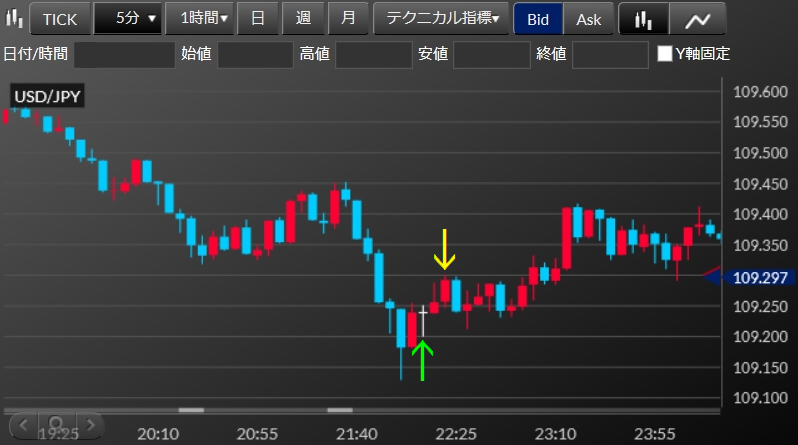Click the 109.600 price axis label

pyautogui.click(x=760, y=92)
